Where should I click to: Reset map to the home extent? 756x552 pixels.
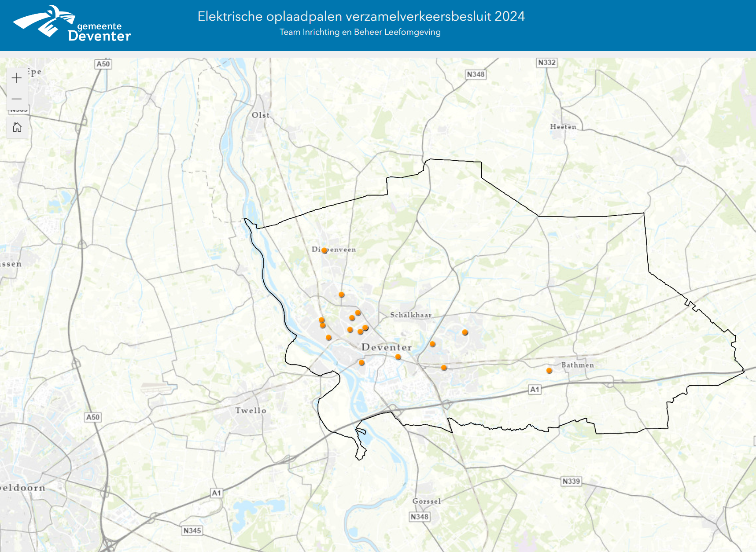coord(17,128)
